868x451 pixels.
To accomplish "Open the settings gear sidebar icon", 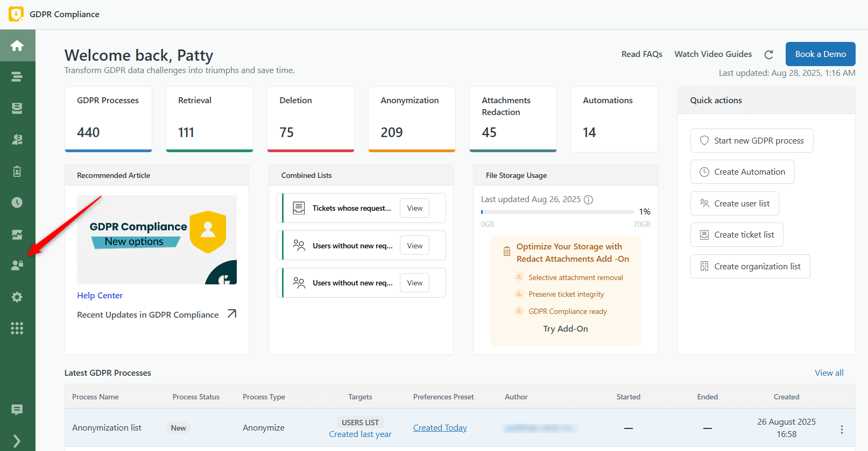I will 17,297.
